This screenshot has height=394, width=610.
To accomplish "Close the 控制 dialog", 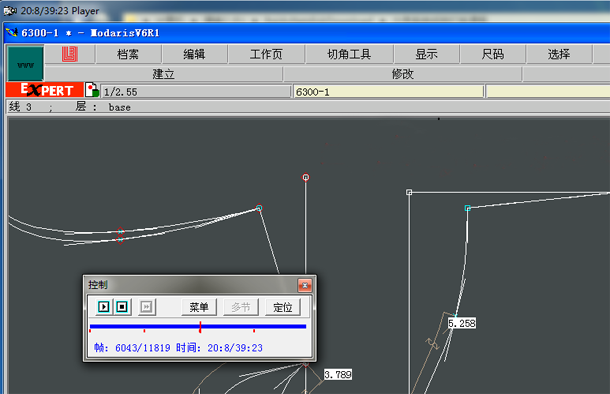I will [305, 285].
